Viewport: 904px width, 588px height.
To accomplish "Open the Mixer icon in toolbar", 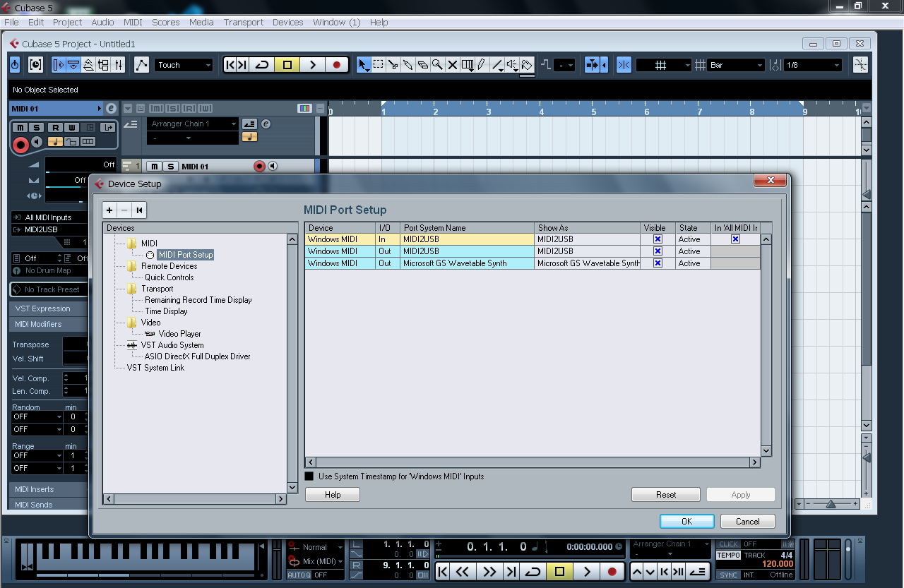I will point(119,65).
